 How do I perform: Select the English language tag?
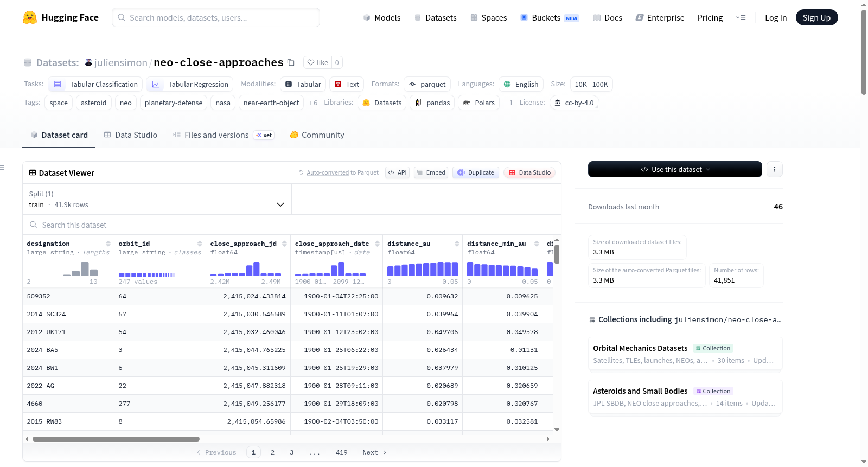[x=521, y=84]
